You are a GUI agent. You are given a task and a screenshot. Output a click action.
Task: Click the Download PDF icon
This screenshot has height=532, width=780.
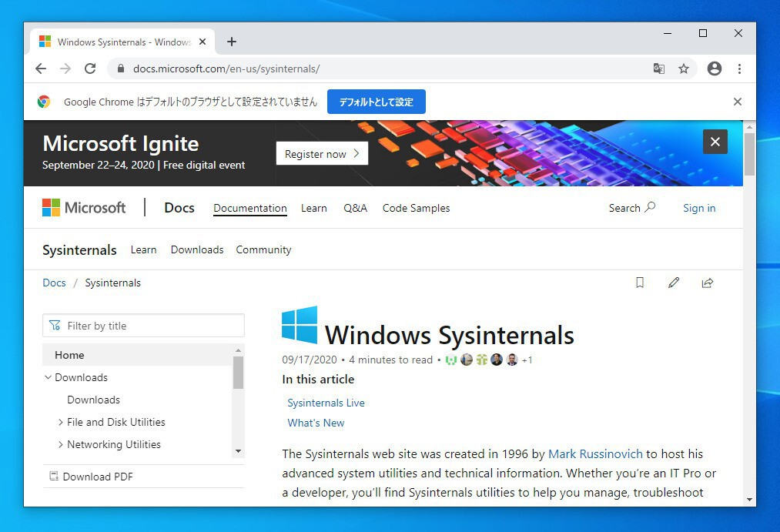(x=54, y=477)
